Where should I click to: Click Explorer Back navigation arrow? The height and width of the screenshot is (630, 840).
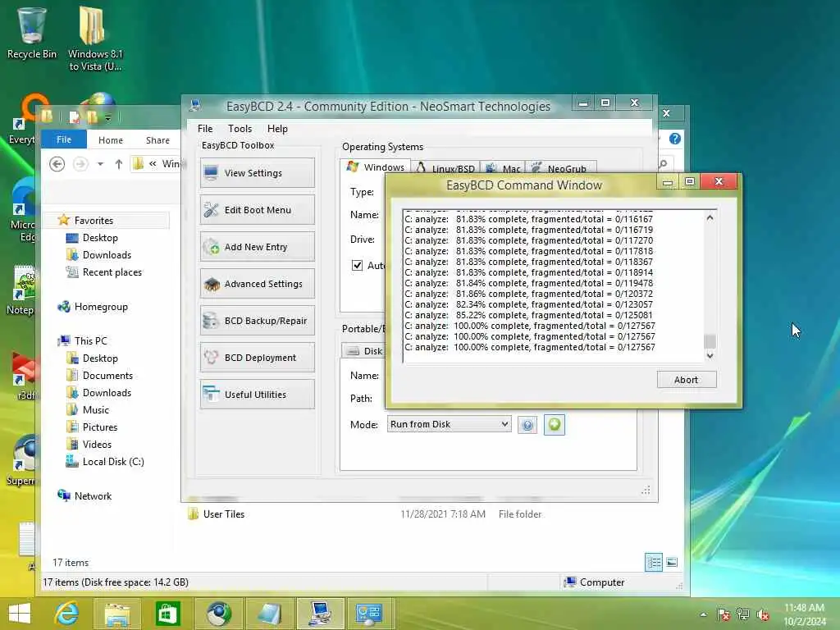point(57,164)
